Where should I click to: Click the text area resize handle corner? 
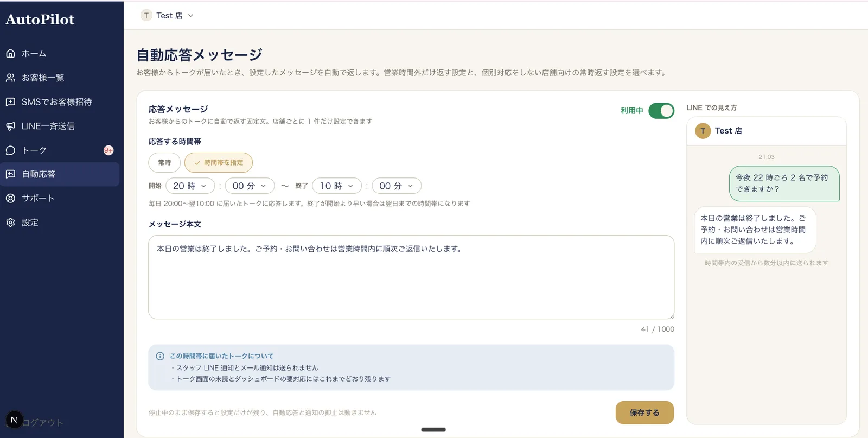pos(671,316)
